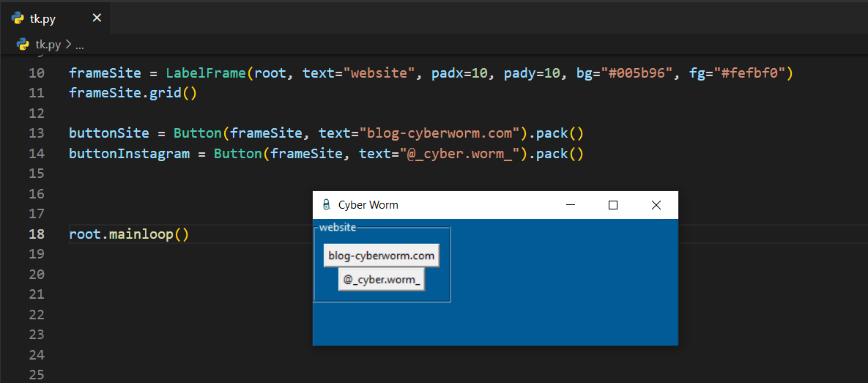Viewport: 868px width, 383px height.
Task: Click the website frame label
Action: point(337,227)
